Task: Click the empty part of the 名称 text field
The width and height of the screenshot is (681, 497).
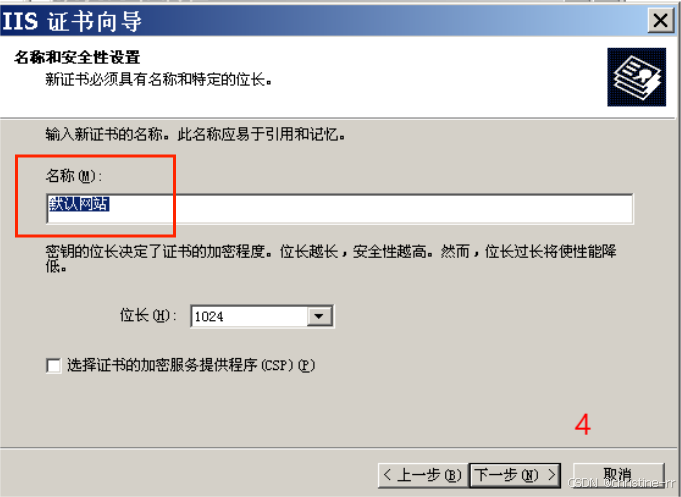Action: [369, 209]
